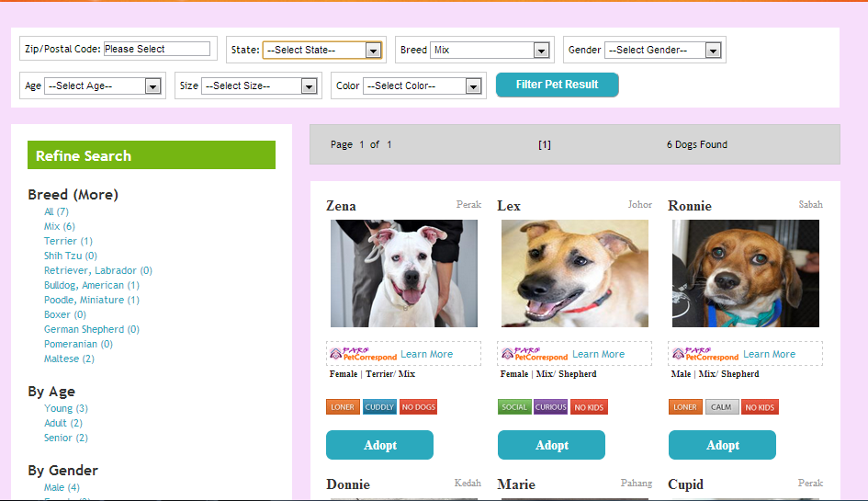The height and width of the screenshot is (501, 868).
Task: Select breed filter All (7)
Action: [56, 211]
